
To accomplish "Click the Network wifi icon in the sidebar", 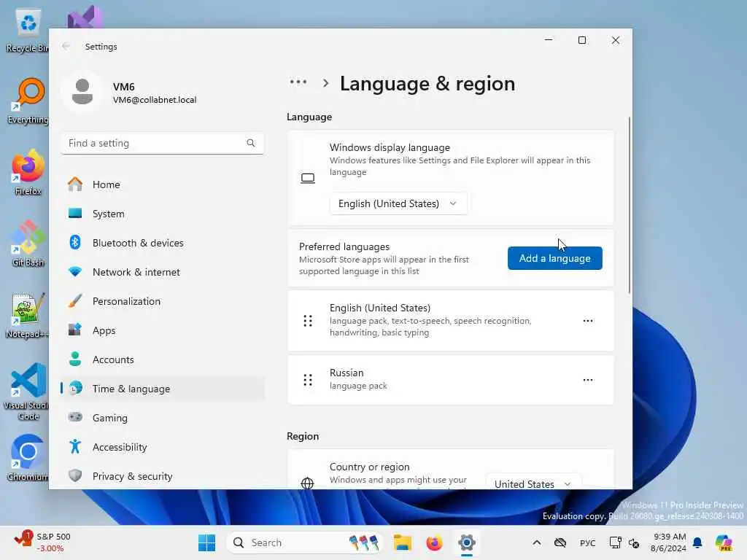I will tap(75, 272).
